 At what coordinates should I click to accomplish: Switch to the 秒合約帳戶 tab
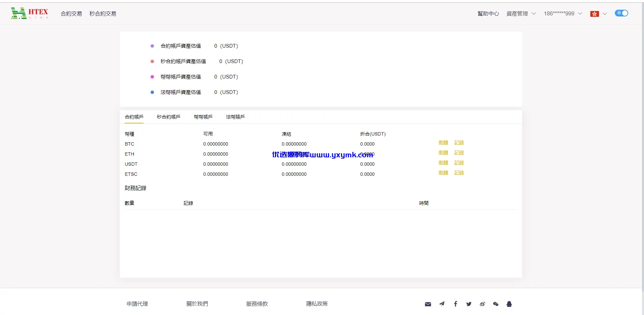[168, 117]
